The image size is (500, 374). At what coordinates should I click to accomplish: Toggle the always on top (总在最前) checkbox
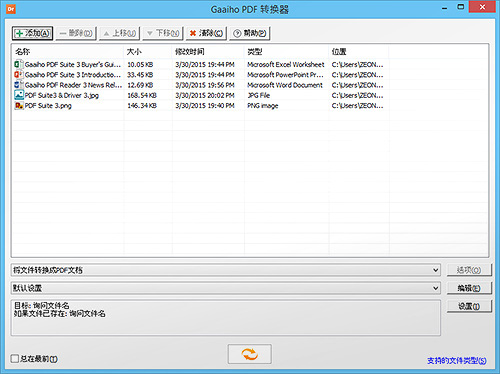(15, 359)
